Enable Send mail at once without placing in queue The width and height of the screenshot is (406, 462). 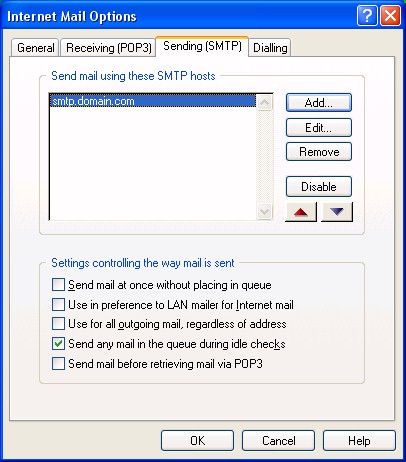pyautogui.click(x=58, y=285)
